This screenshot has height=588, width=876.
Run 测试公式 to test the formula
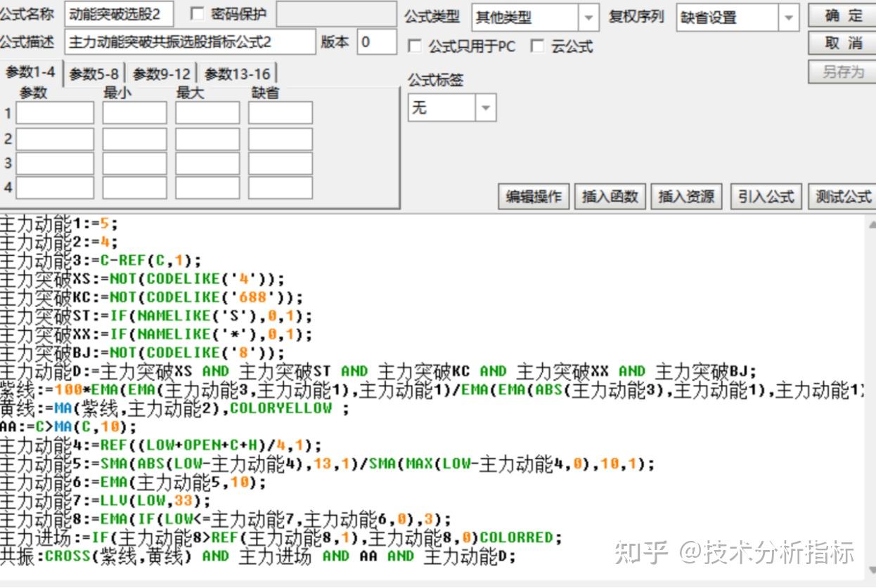tap(842, 197)
